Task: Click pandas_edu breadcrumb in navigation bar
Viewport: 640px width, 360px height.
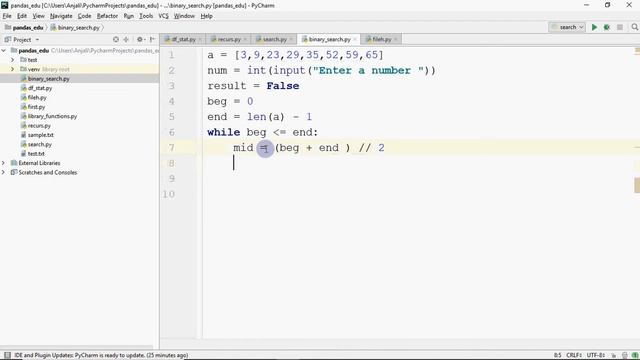Action: pos(24,27)
